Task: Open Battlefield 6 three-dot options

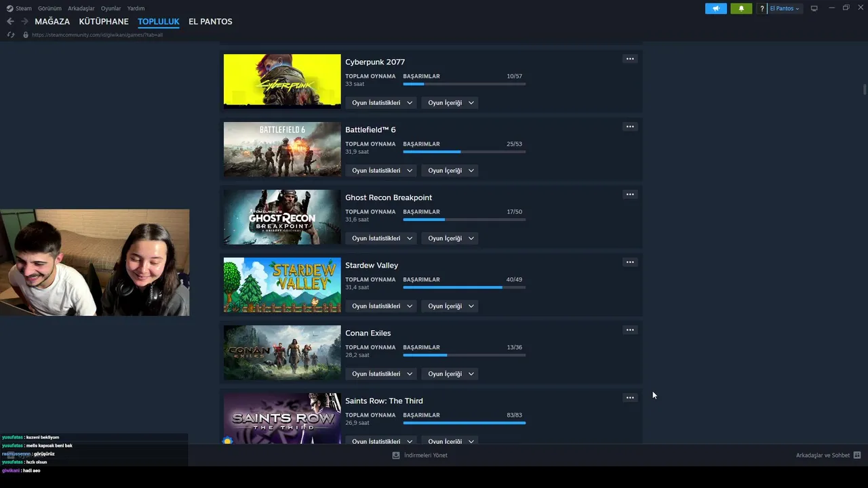Action: pos(630,127)
